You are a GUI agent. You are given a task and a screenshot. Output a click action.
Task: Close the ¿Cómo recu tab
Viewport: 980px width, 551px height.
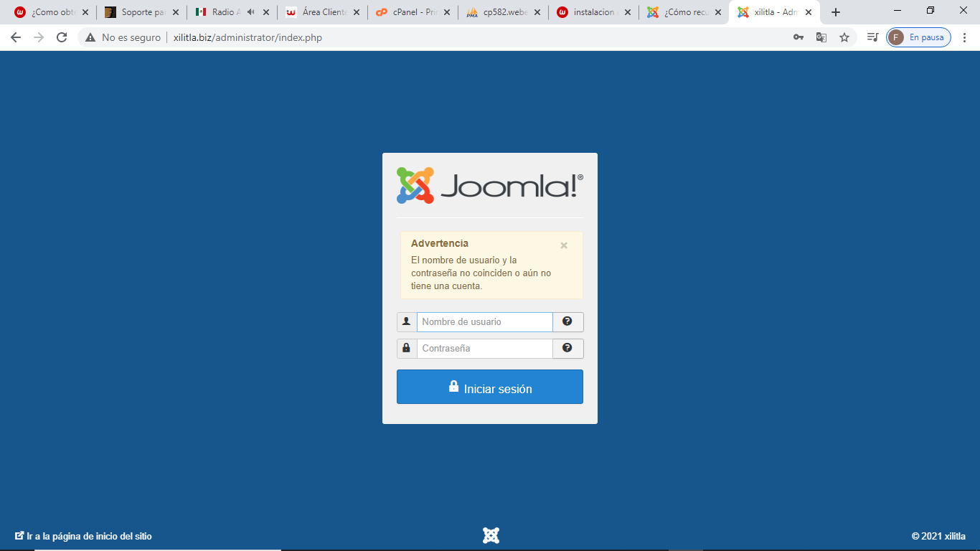[x=718, y=12]
